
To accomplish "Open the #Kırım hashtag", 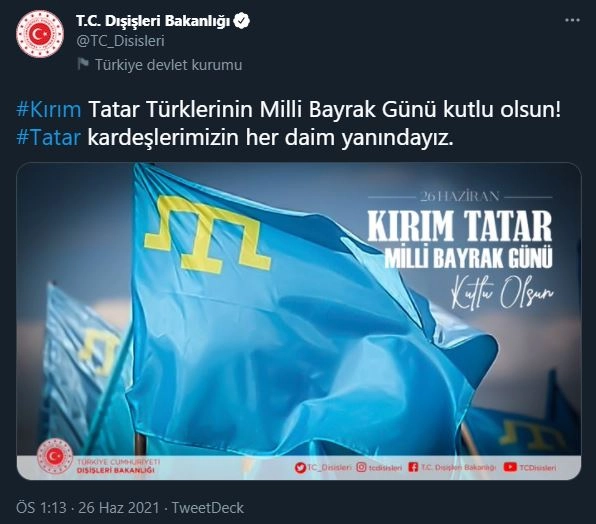I will (x=49, y=110).
